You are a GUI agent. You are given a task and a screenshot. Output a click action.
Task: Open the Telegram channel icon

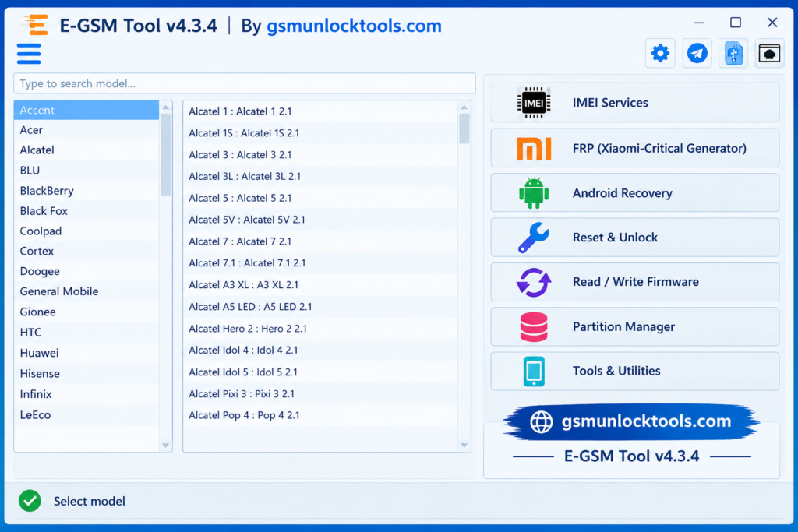point(697,53)
